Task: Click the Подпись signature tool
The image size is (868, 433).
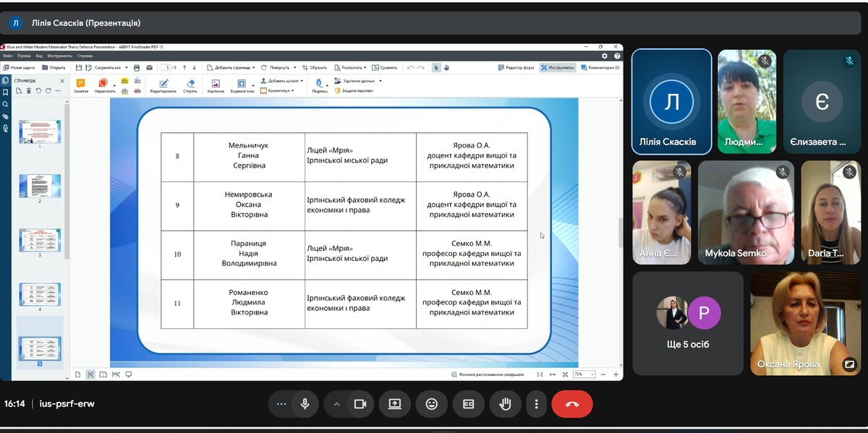Action: [320, 86]
